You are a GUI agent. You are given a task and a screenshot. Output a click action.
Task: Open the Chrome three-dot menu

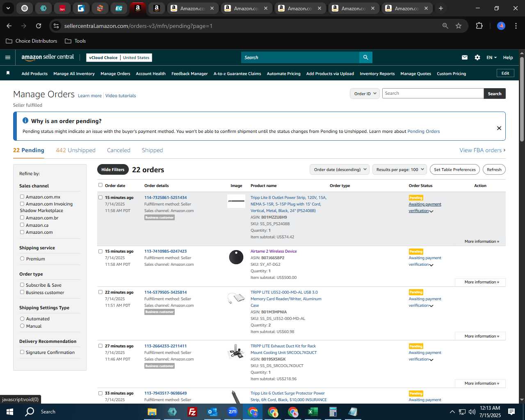(x=515, y=26)
